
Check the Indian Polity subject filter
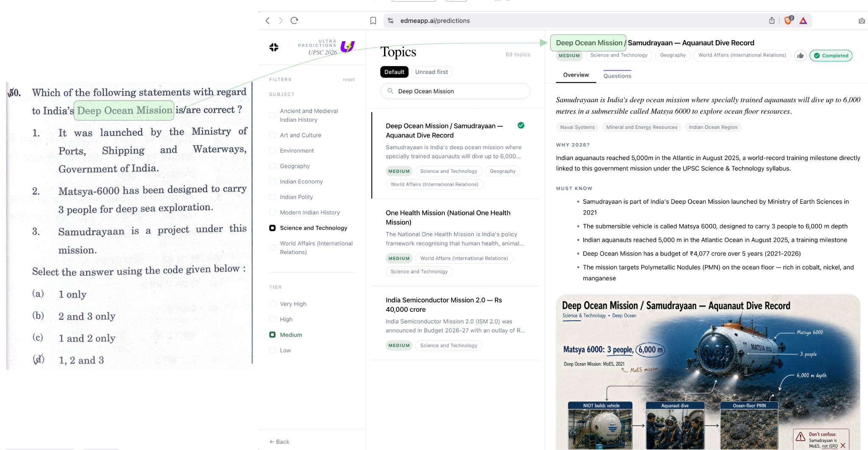273,197
